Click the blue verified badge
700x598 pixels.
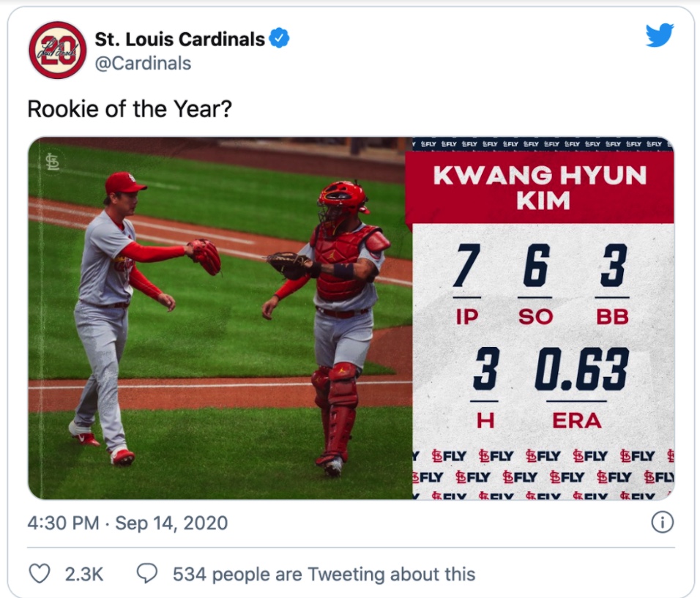point(279,39)
